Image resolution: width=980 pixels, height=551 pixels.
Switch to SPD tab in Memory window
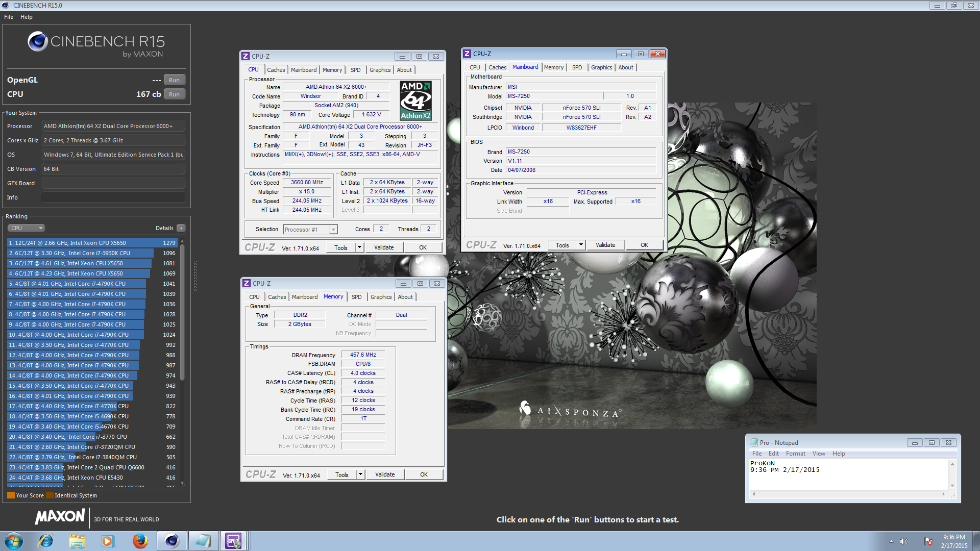pyautogui.click(x=357, y=297)
